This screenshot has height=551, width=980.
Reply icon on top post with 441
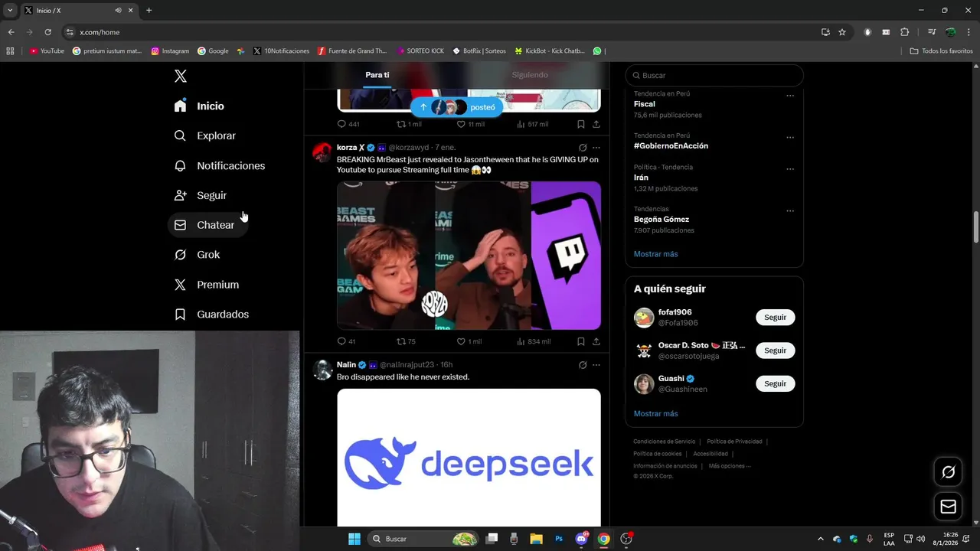348,124
